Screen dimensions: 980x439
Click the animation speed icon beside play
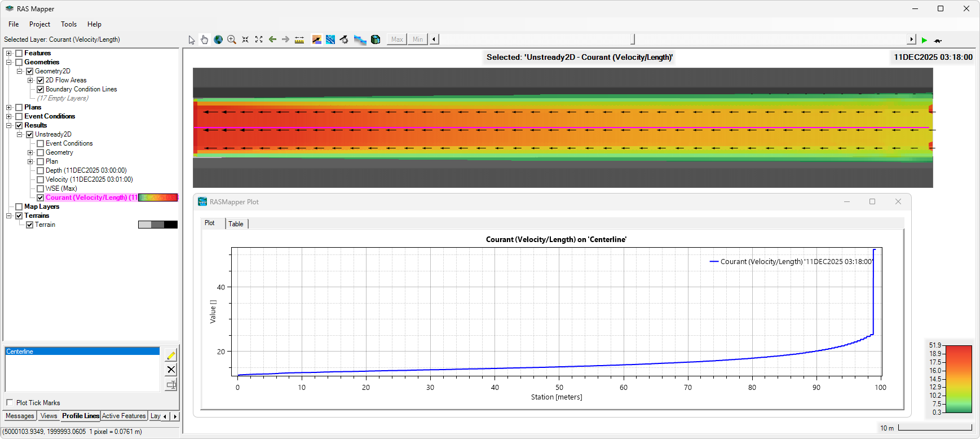[938, 41]
